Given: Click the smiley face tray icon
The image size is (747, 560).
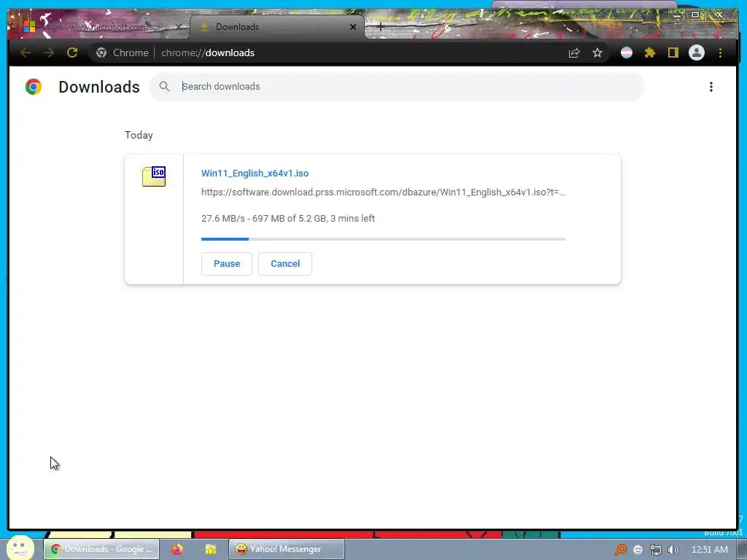Looking at the screenshot, I should [638, 550].
